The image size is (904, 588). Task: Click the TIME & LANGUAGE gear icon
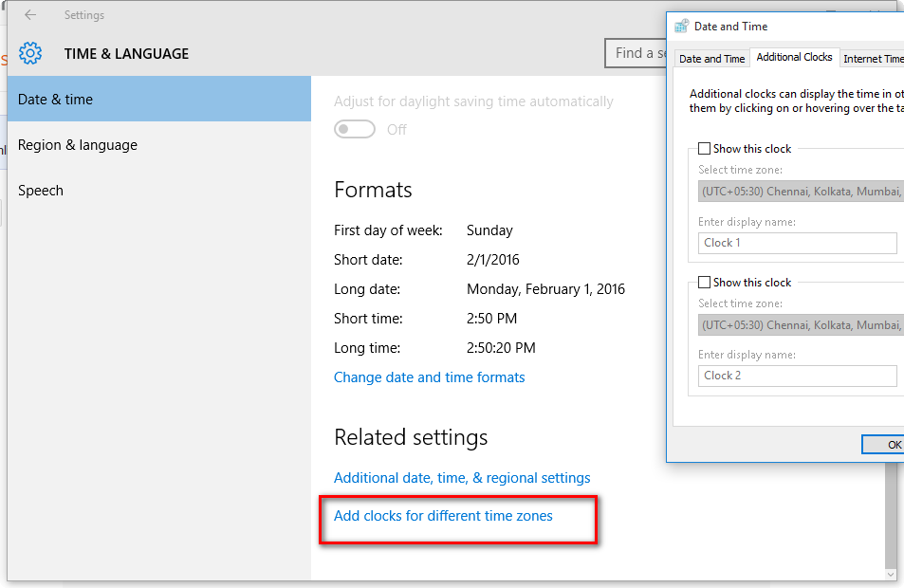pos(29,54)
